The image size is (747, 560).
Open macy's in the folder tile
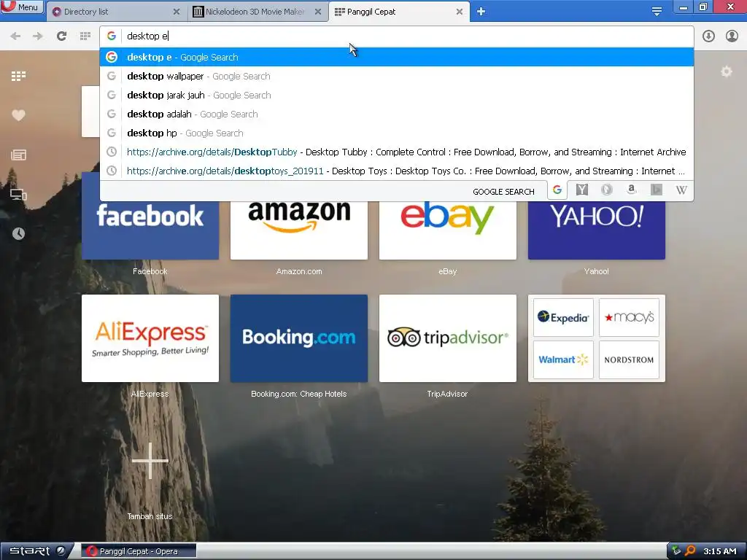(629, 317)
